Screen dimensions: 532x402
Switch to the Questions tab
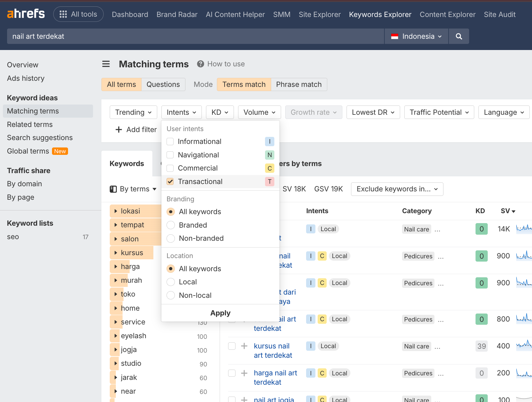tap(163, 84)
